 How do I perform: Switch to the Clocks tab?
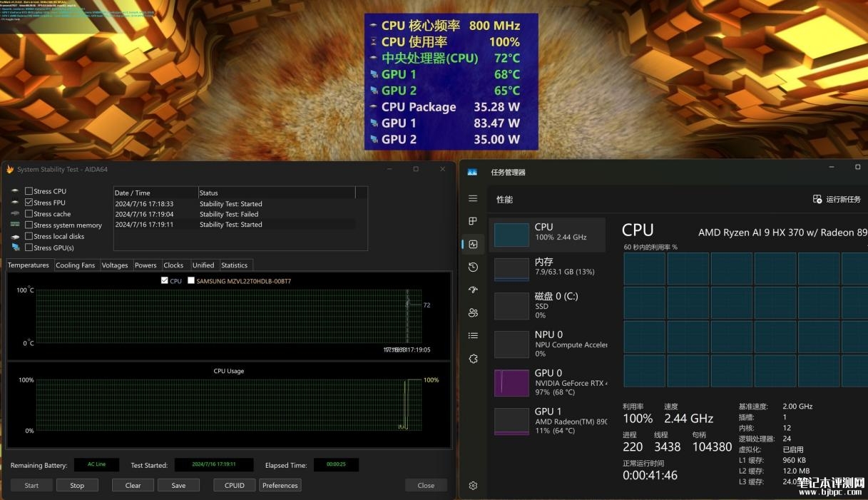pyautogui.click(x=173, y=265)
